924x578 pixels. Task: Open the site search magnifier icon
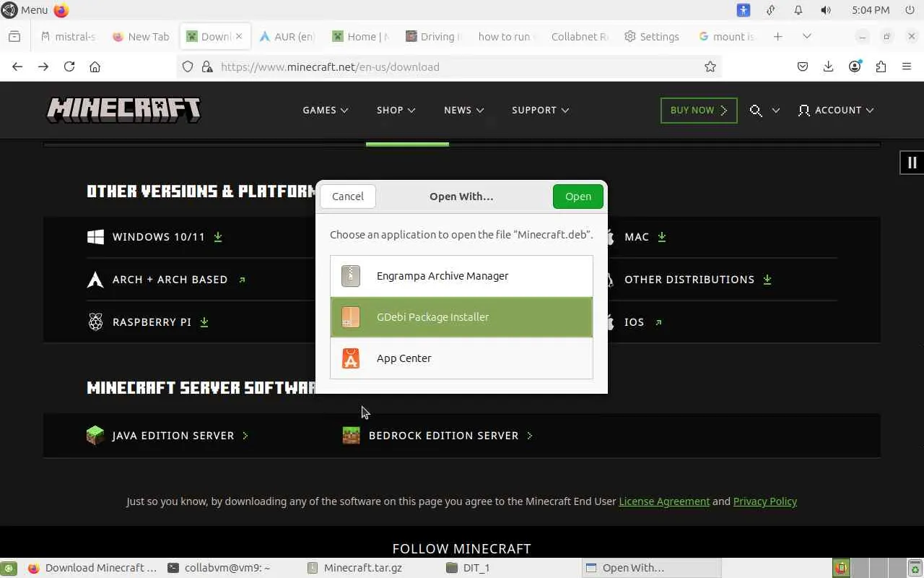pos(756,111)
